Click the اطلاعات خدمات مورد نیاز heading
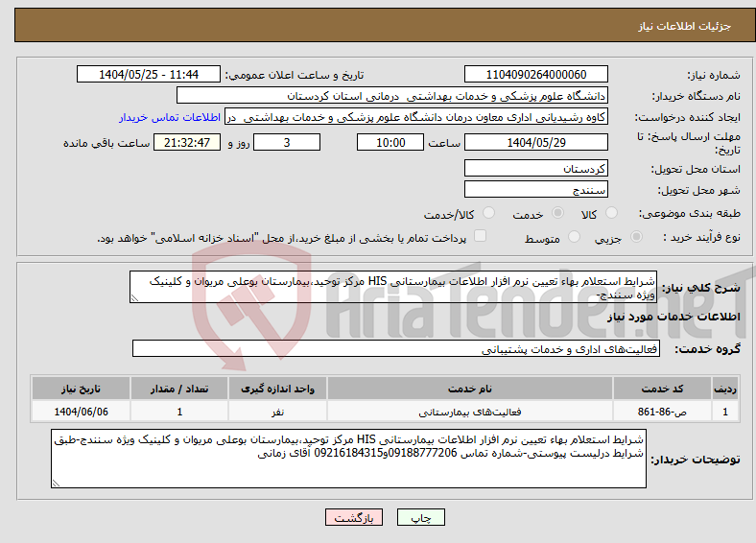Screen dimensions: 756x543 coord(673,317)
